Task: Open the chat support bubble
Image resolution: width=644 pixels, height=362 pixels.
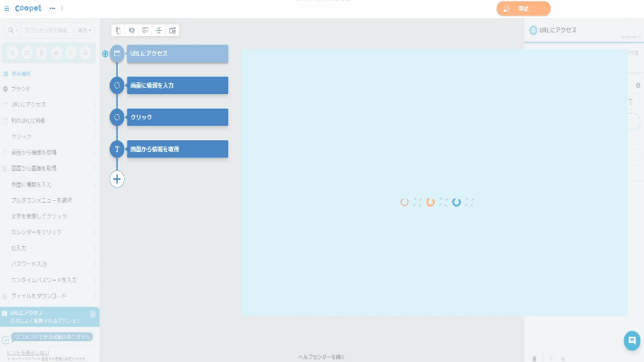Action: pyautogui.click(x=632, y=340)
